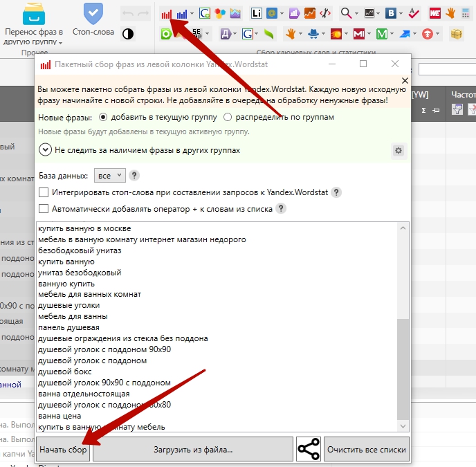Click the black-white contrast circle icon
Viewport: 476px width, 467px height.
pos(128,34)
